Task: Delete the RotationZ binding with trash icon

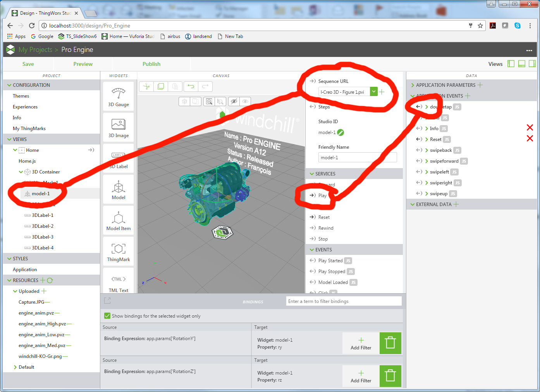Action: click(x=390, y=376)
